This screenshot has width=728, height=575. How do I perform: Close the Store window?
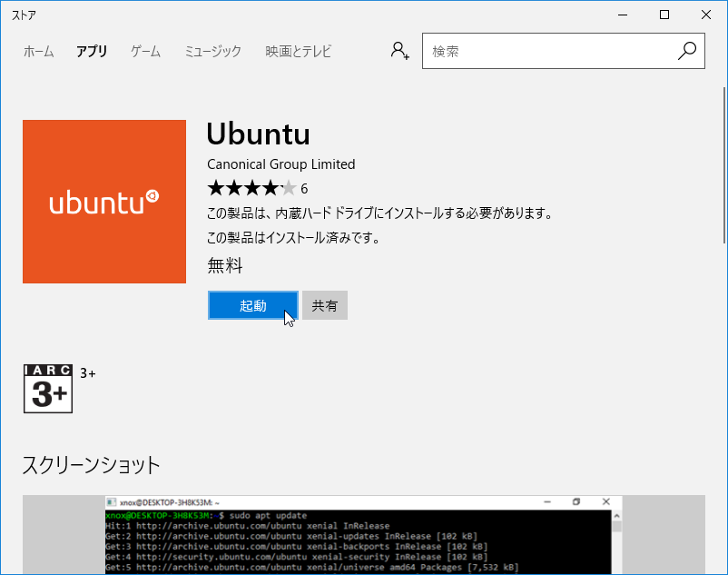(706, 15)
